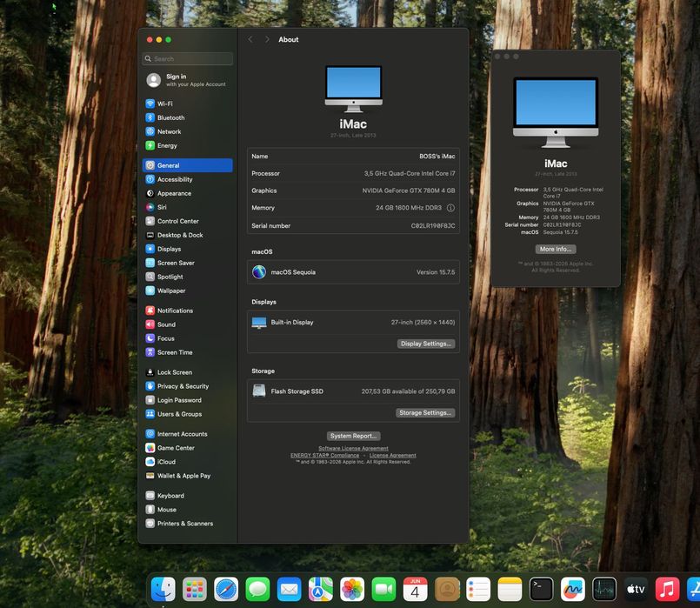
Task: Open Game Center settings
Action: (x=188, y=448)
